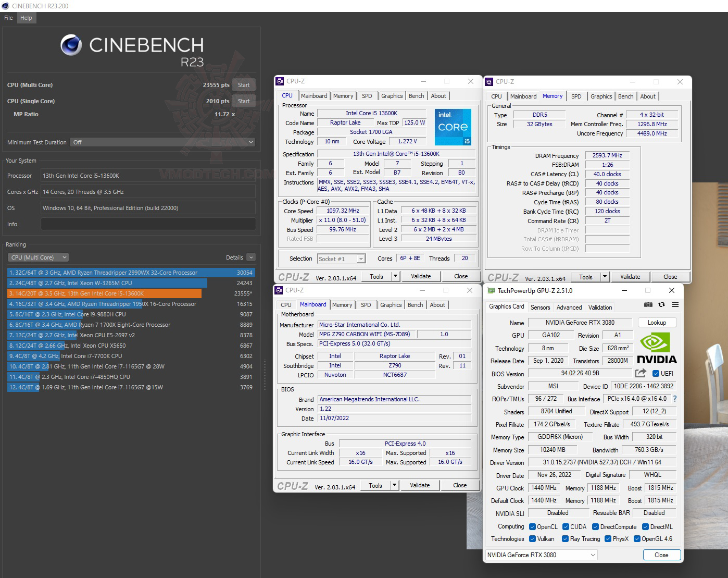Click Validate in CPU-Z Mainboard window

pyautogui.click(x=420, y=485)
